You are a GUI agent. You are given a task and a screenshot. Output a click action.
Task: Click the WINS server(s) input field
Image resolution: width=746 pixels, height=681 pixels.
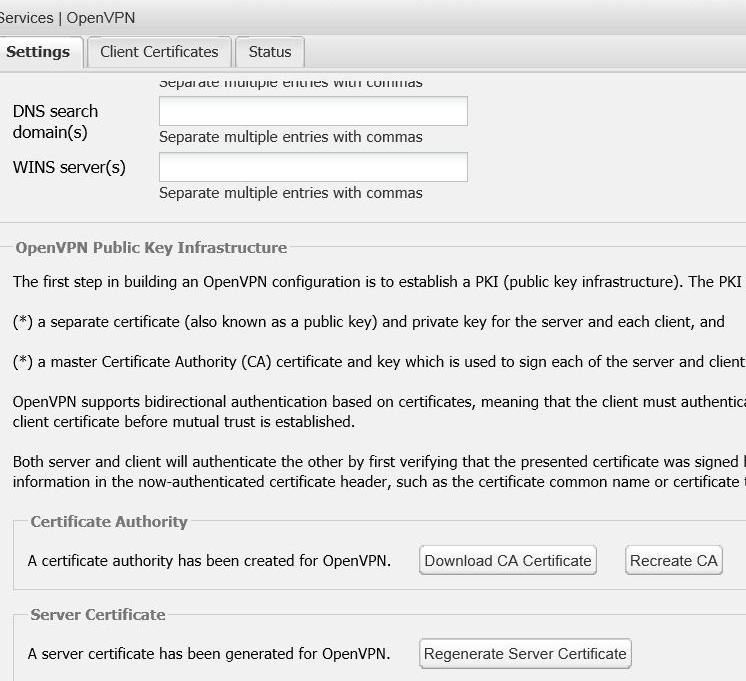313,167
